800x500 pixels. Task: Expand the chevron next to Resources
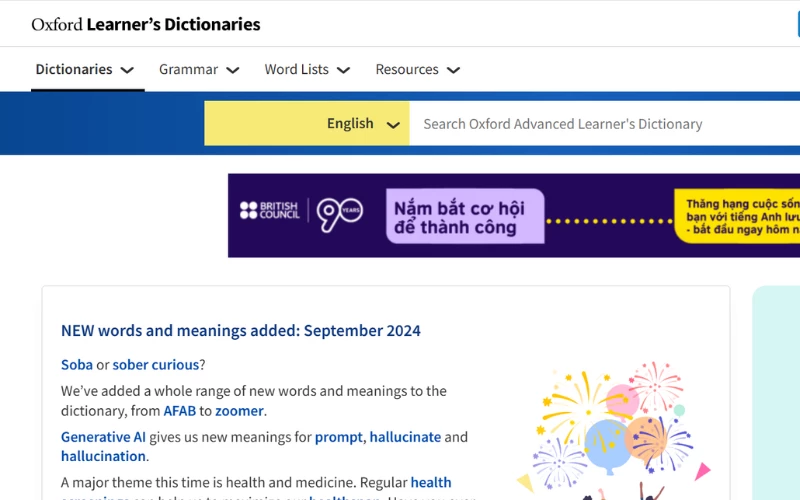click(x=454, y=70)
